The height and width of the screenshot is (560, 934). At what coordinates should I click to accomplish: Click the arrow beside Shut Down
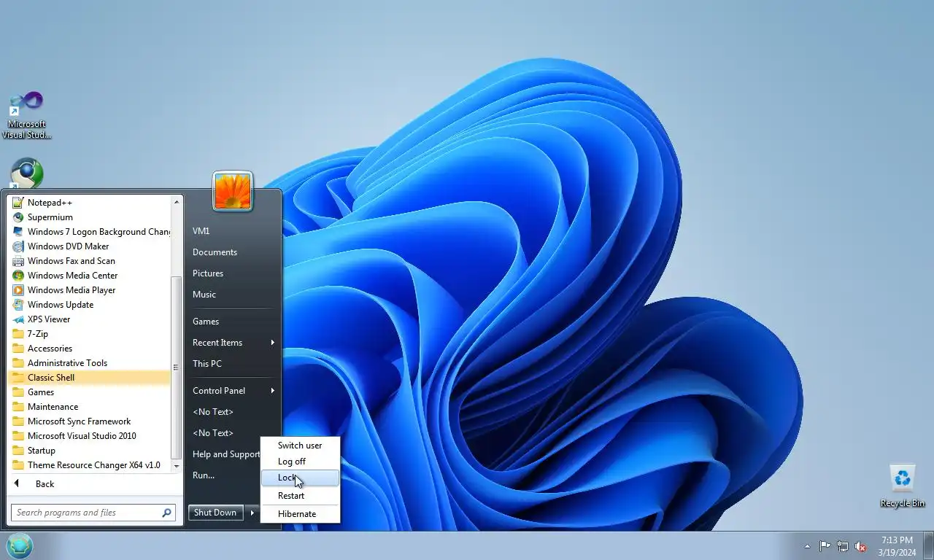252,513
